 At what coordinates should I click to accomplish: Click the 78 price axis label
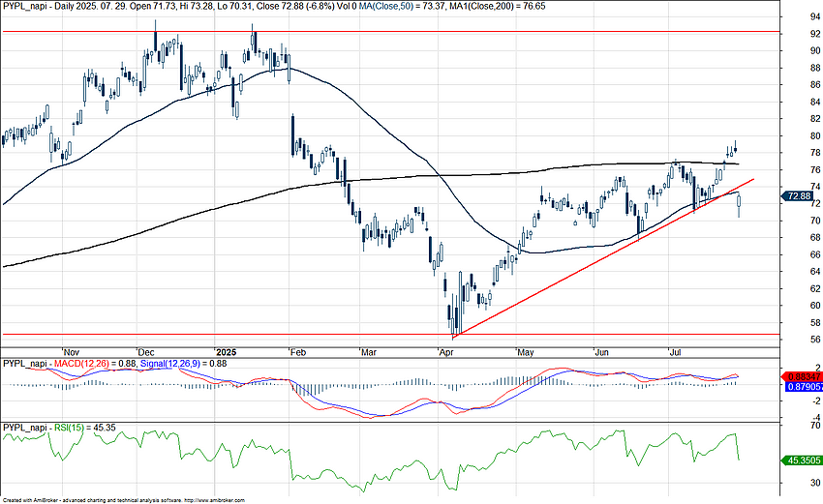pos(815,153)
